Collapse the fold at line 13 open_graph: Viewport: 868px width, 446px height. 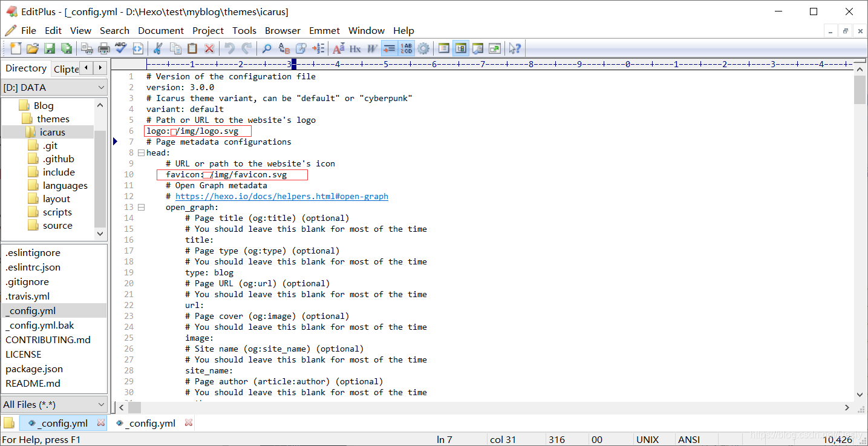(141, 207)
